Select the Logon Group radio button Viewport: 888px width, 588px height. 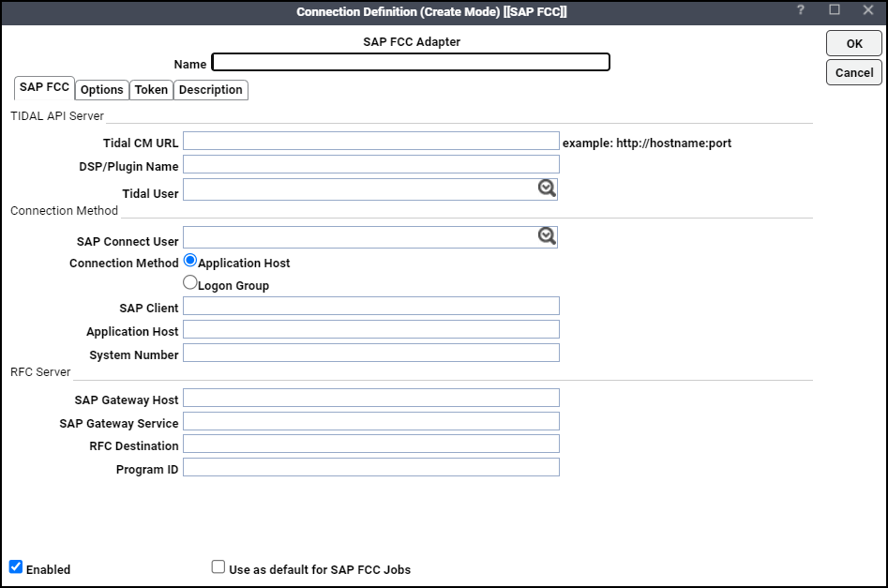(x=190, y=282)
